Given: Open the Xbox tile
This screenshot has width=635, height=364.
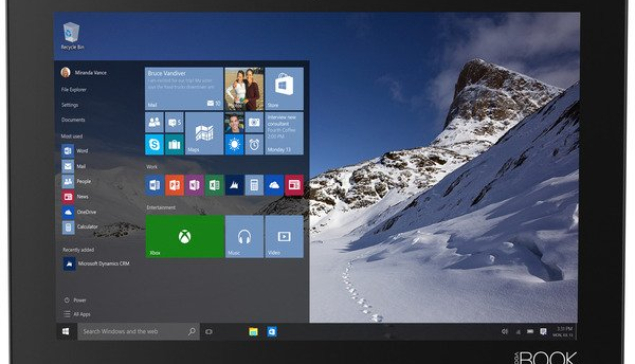Looking at the screenshot, I should (185, 236).
